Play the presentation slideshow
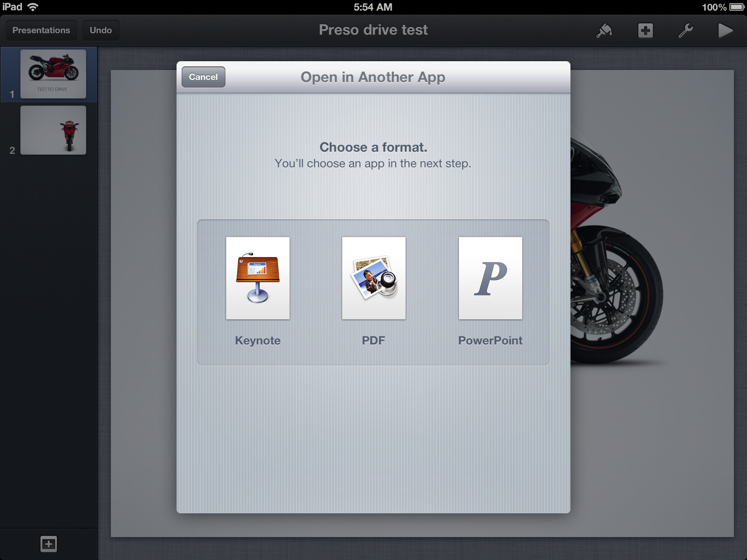The image size is (747, 560). (726, 31)
